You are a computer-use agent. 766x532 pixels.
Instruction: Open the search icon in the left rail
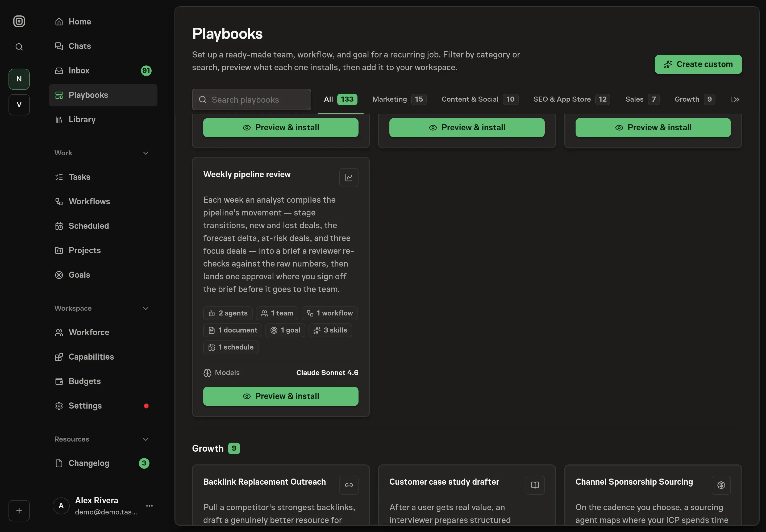(19, 47)
